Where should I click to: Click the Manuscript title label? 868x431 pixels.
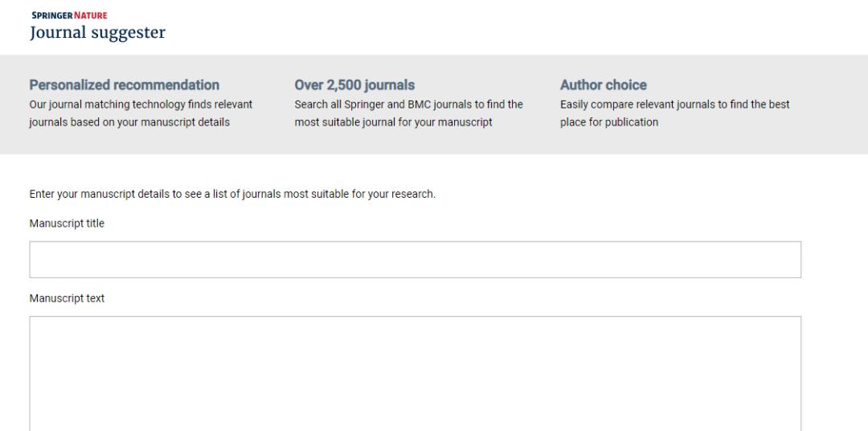click(67, 224)
